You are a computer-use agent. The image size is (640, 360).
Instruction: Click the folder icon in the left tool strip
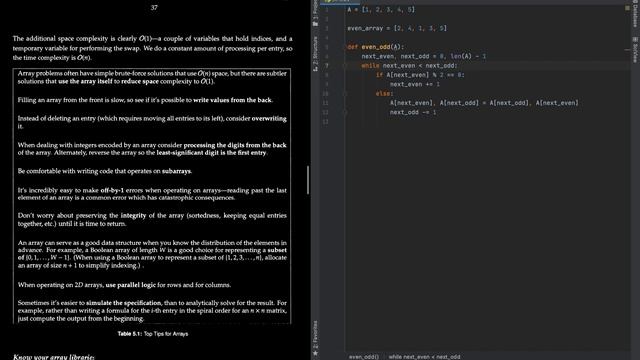pos(315,24)
